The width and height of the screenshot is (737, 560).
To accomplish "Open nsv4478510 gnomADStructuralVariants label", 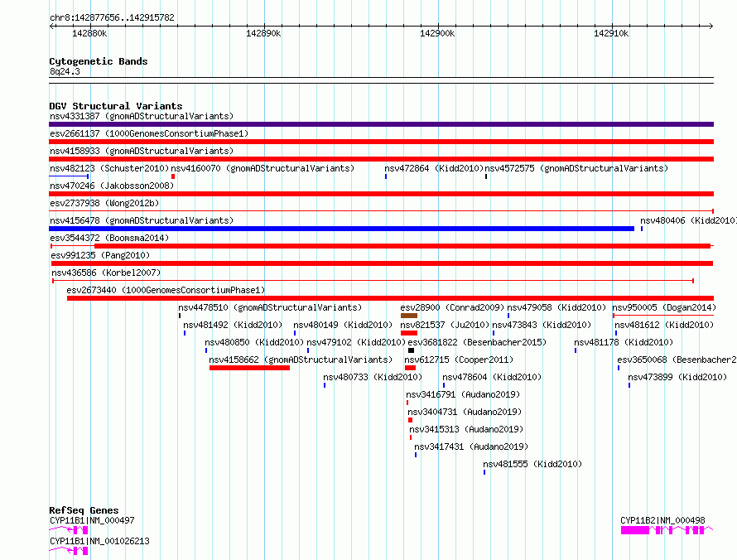I will point(270,307).
